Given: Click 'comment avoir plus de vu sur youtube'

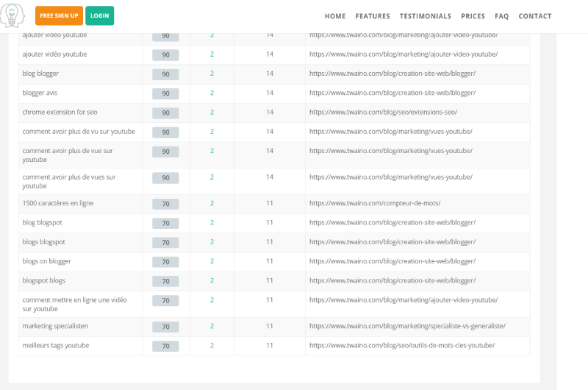Looking at the screenshot, I should pyautogui.click(x=79, y=132).
